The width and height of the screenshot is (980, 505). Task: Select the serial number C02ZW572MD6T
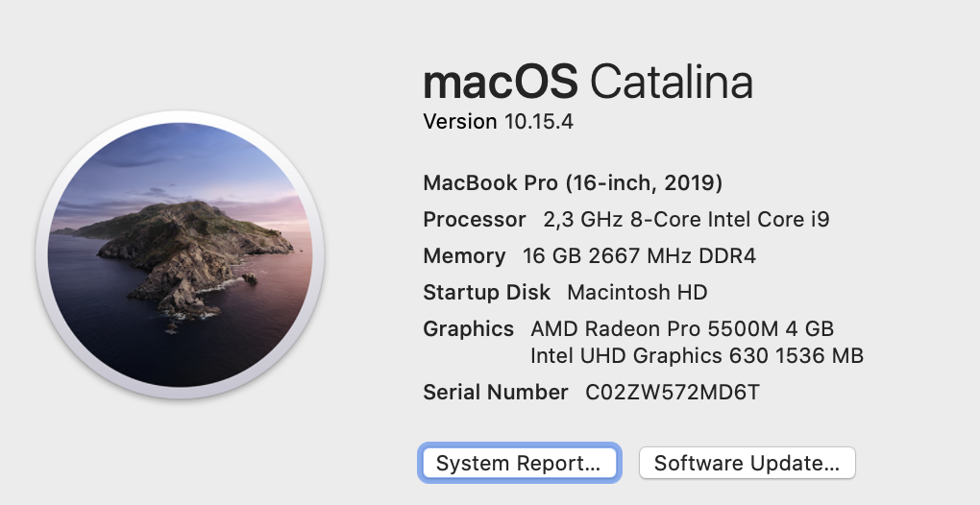click(673, 392)
